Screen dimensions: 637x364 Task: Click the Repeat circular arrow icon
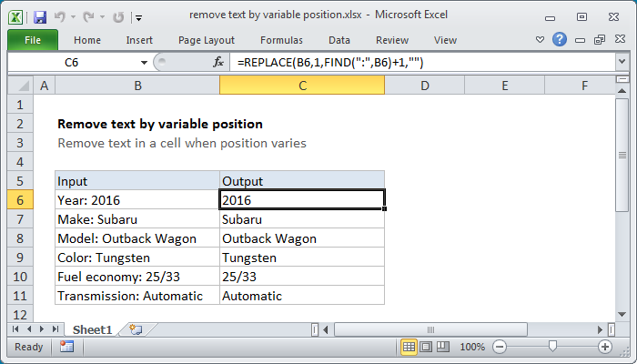pyautogui.click(x=118, y=17)
